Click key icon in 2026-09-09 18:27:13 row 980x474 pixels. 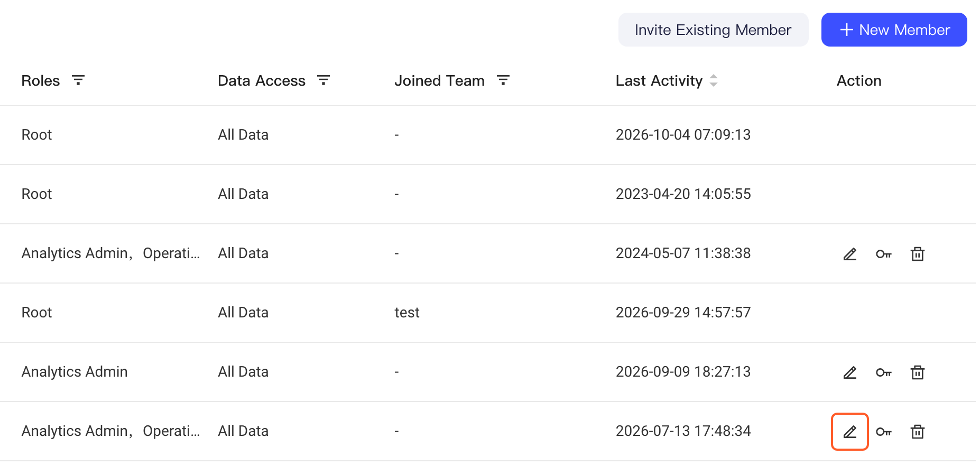(884, 372)
